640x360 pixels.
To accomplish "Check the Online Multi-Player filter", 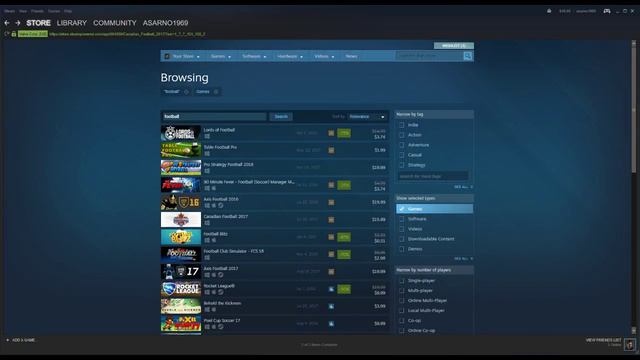I will coord(402,301).
